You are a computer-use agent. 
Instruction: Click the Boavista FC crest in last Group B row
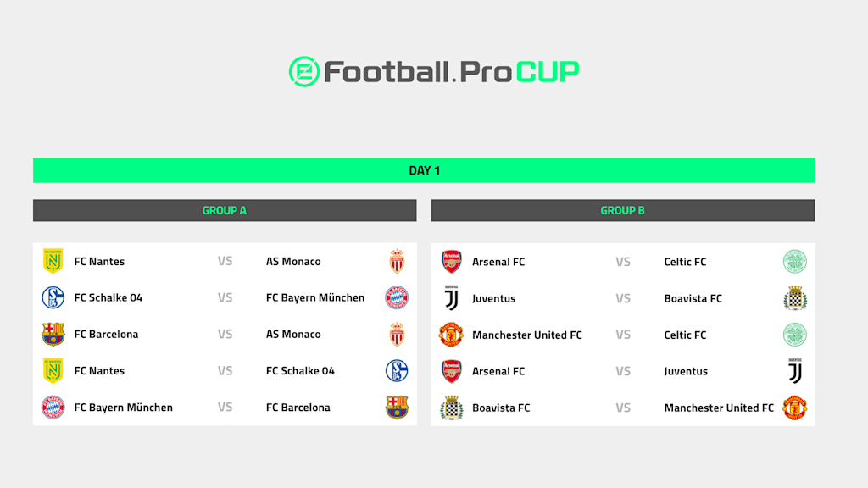[452, 408]
